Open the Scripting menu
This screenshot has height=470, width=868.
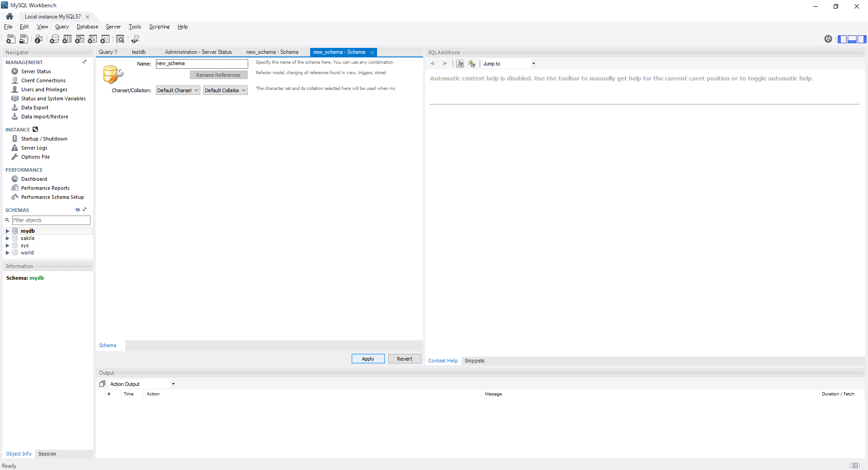159,27
